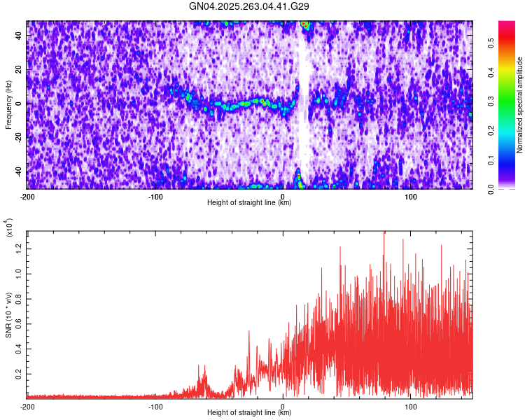Screen dimensions: 525x420
Task: Click the colorbar tick label 0.1
Action: click(491, 160)
